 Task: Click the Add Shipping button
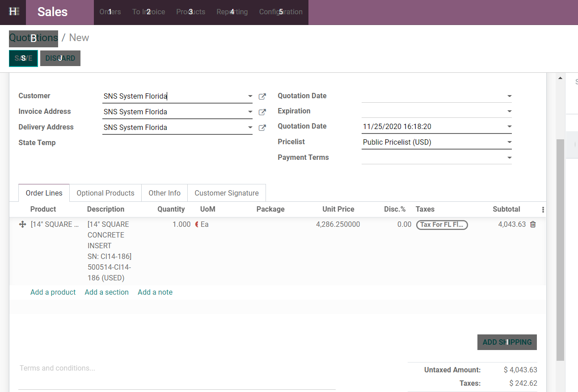pos(507,342)
